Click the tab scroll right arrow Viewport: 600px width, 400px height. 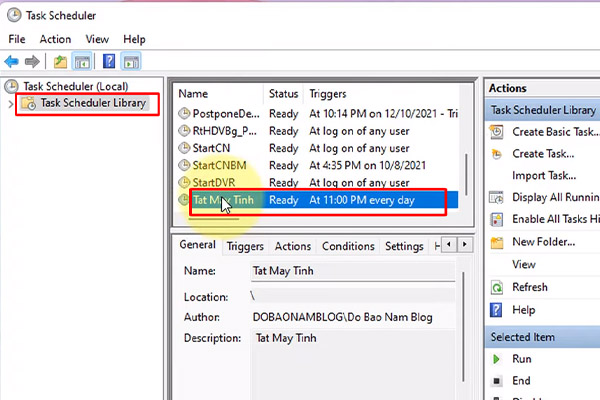tap(465, 244)
